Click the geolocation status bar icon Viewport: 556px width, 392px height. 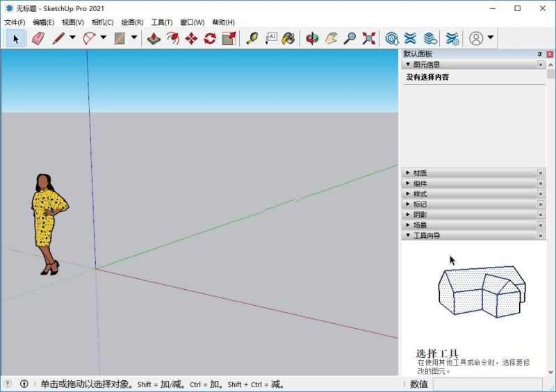pos(8,384)
